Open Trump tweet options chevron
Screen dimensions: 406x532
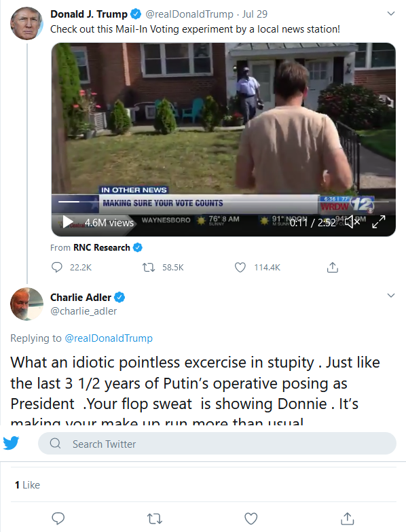391,14
